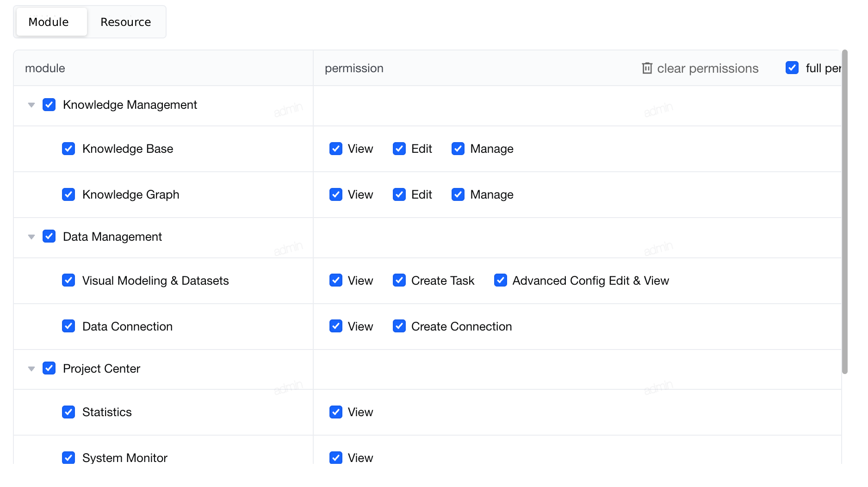
Task: Click the vertical scrollbar of permissions table
Action: click(845, 212)
